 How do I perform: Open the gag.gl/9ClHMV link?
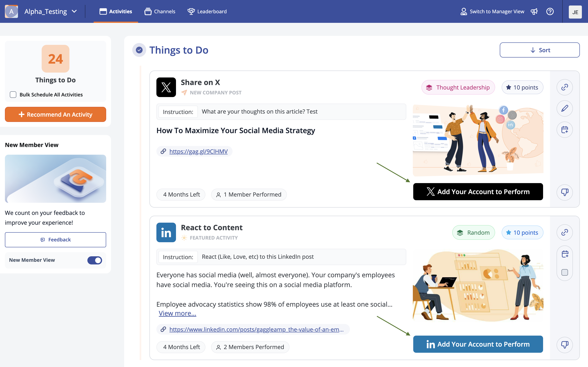tap(198, 151)
